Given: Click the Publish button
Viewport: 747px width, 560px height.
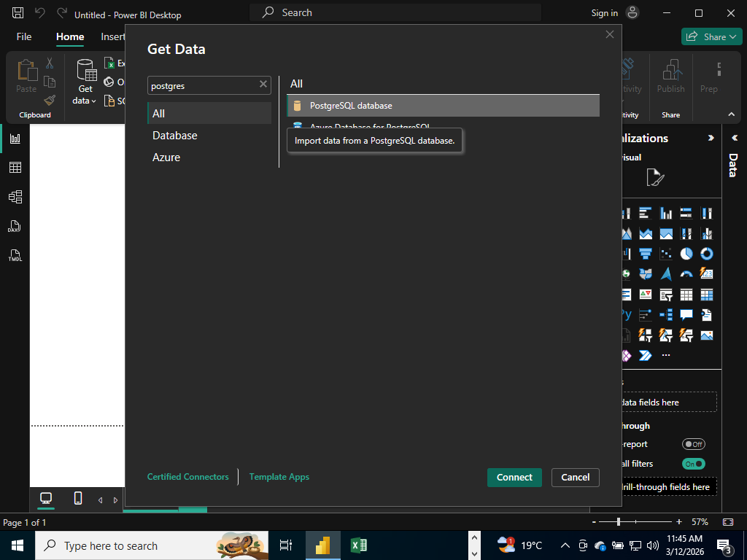Looking at the screenshot, I should pyautogui.click(x=670, y=76).
